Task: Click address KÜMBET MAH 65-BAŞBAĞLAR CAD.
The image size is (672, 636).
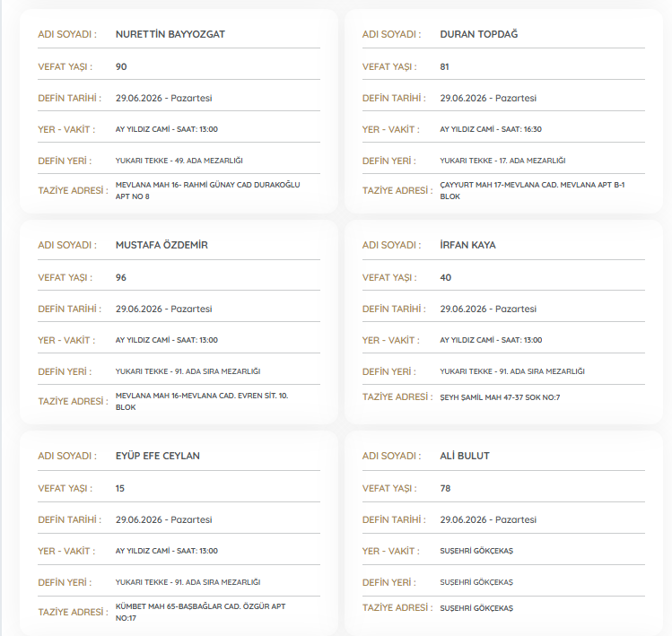Action: point(201,613)
